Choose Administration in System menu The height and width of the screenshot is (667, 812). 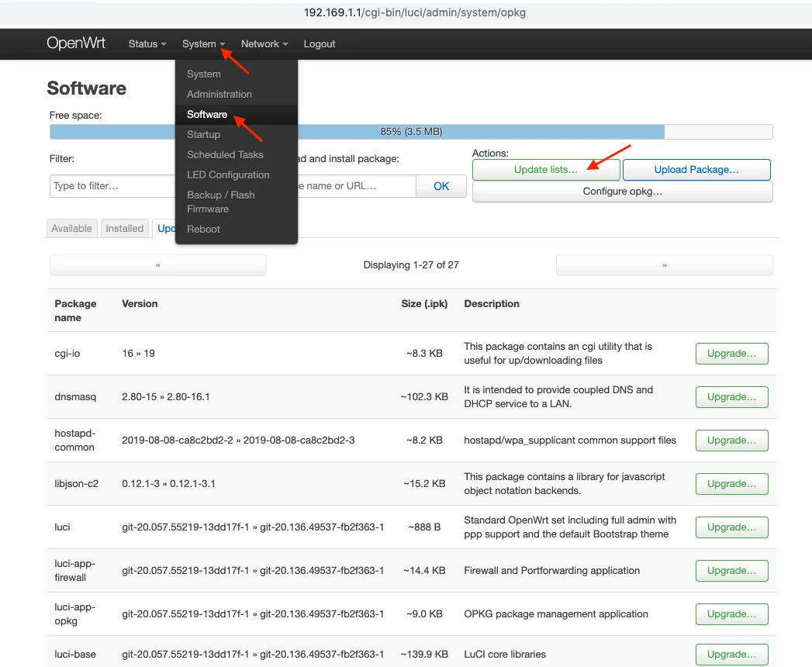219,94
